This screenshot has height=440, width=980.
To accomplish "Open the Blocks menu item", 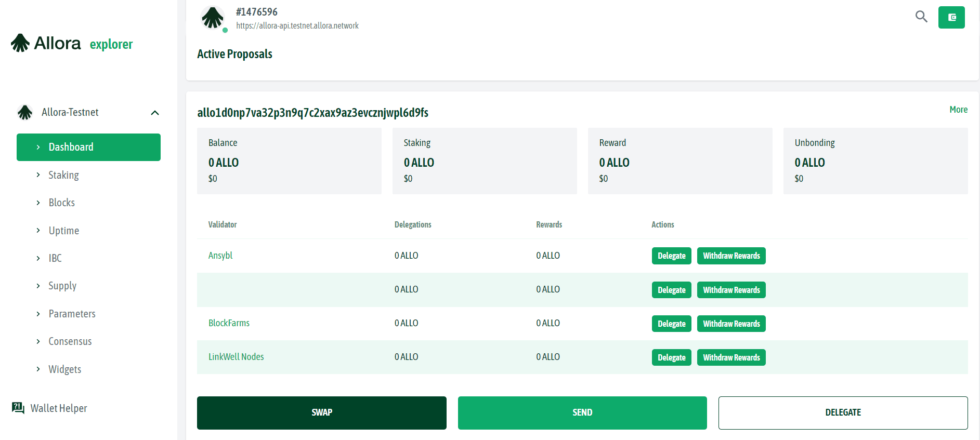I will (61, 203).
